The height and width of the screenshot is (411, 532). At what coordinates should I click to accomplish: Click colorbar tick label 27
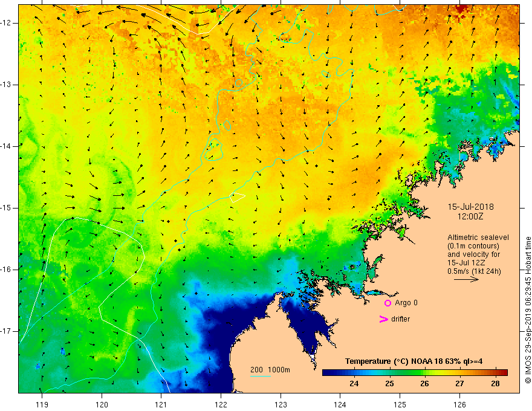click(459, 384)
